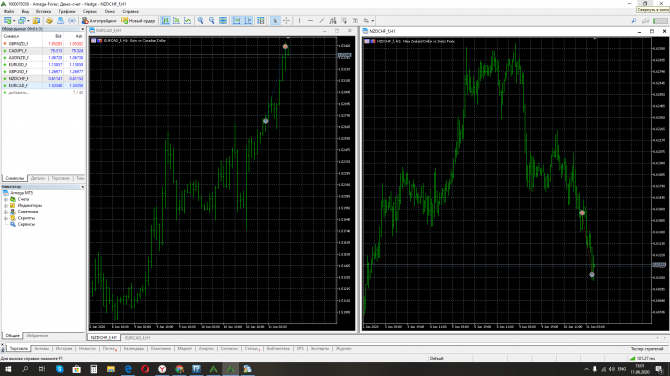Select the vertical line drawing tool
This screenshot has width=670, height=376.
tap(299, 21)
